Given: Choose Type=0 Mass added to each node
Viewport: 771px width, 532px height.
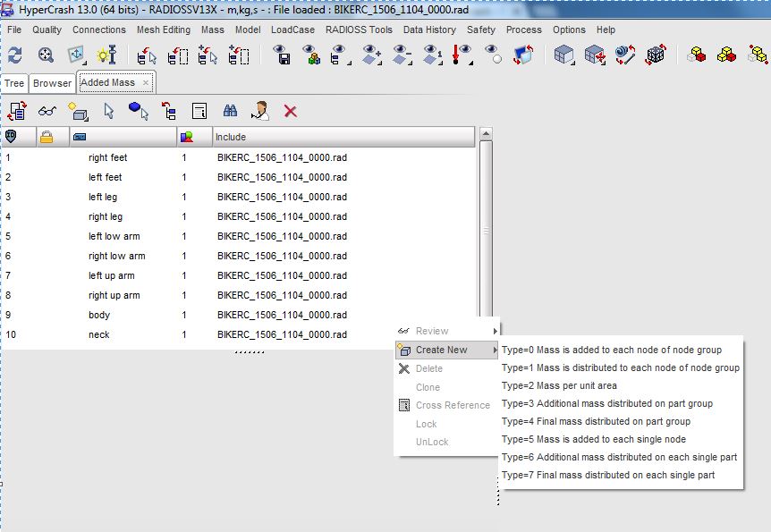Looking at the screenshot, I should click(611, 350).
